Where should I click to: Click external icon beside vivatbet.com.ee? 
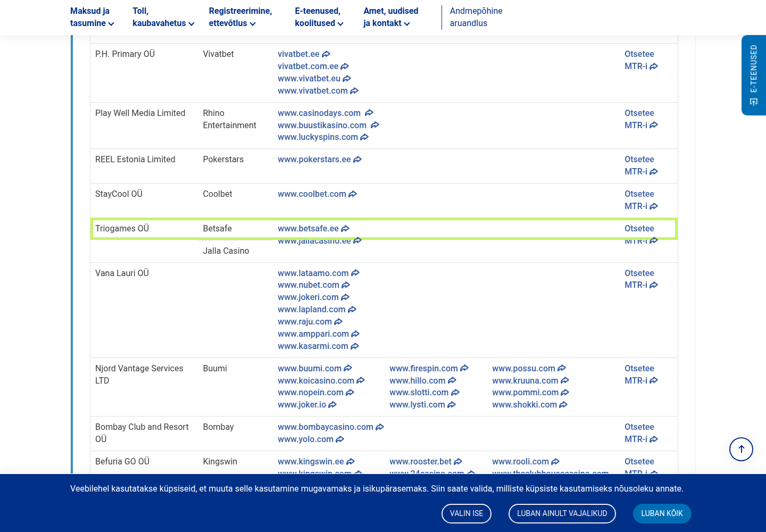[345, 66]
